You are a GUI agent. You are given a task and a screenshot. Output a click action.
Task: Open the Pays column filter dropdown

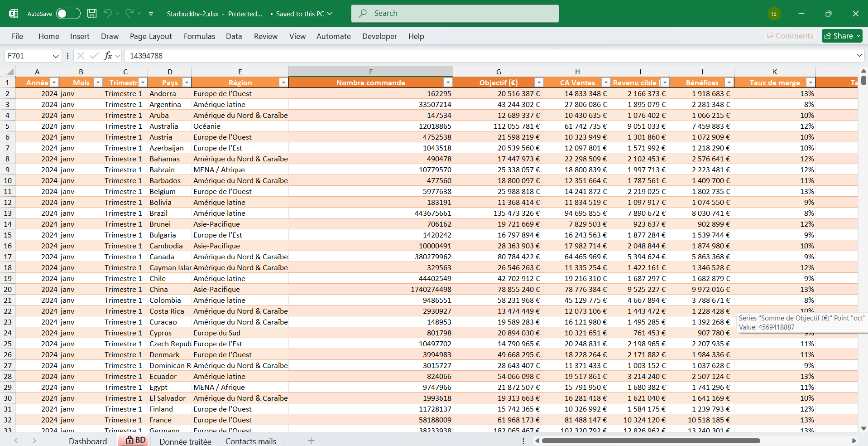186,82
